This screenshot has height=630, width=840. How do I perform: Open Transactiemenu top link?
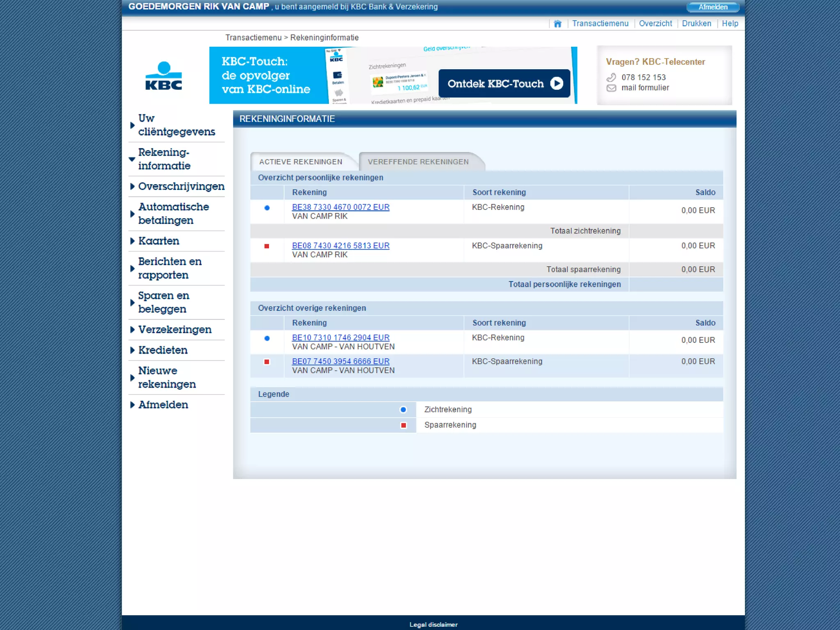[x=600, y=23]
